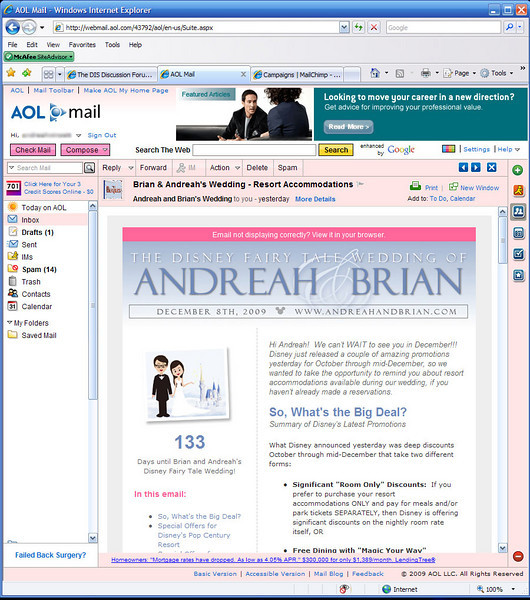This screenshot has height=600, width=530.
Task: Click the green printer icon beside Print
Action: [415, 186]
